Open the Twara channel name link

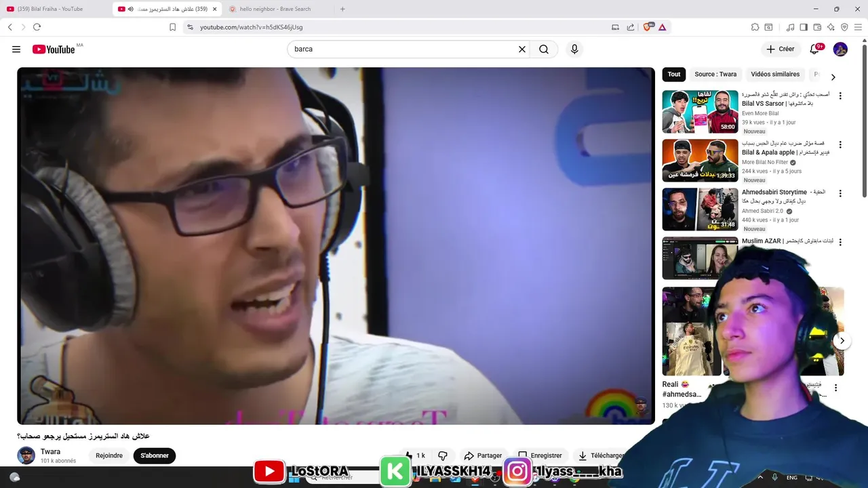click(x=50, y=451)
